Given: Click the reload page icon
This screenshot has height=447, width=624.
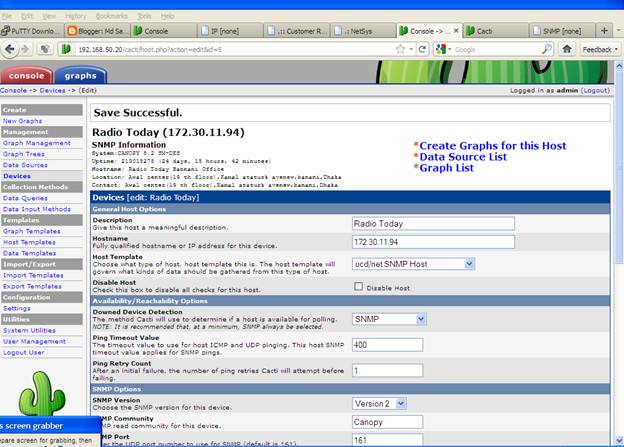Looking at the screenshot, I should pyautogui.click(x=422, y=49).
